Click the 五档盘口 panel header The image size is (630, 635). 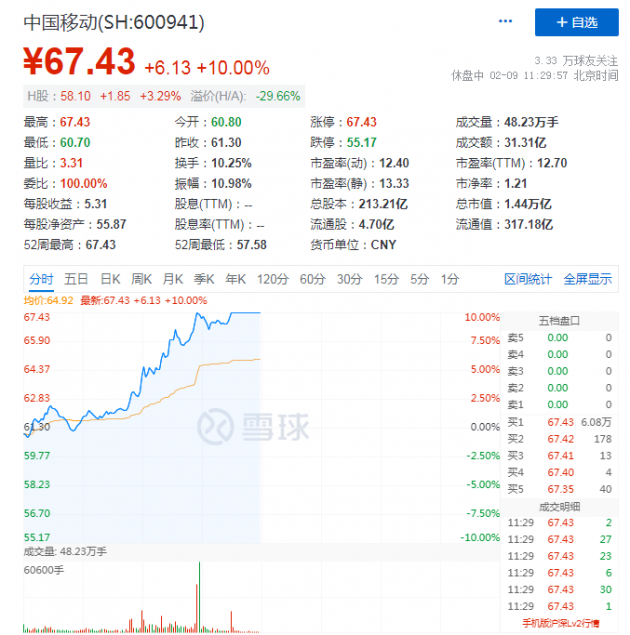pos(559,321)
